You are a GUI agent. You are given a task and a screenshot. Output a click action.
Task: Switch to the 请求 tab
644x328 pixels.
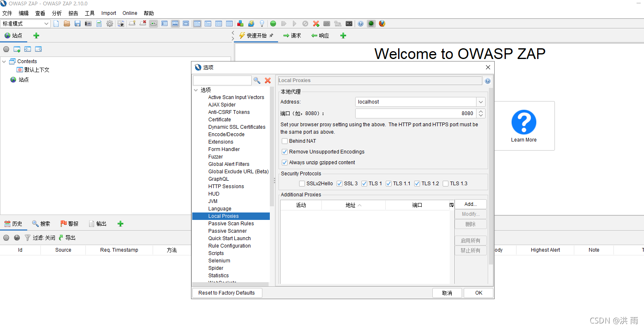292,35
